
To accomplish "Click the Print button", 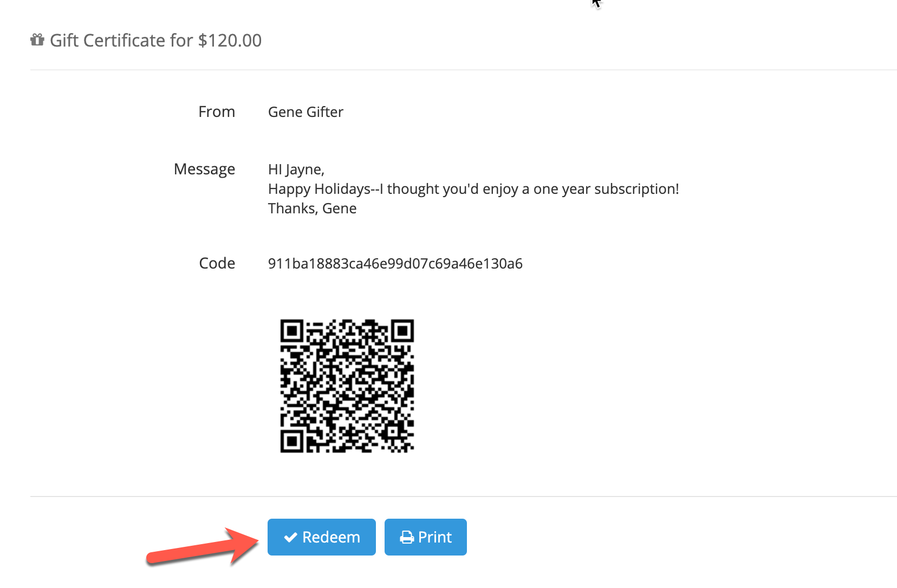I will tap(426, 537).
